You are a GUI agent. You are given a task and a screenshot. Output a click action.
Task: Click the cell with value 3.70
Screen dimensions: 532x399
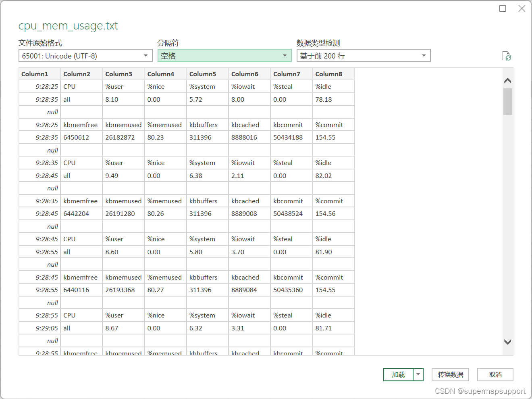pos(249,252)
